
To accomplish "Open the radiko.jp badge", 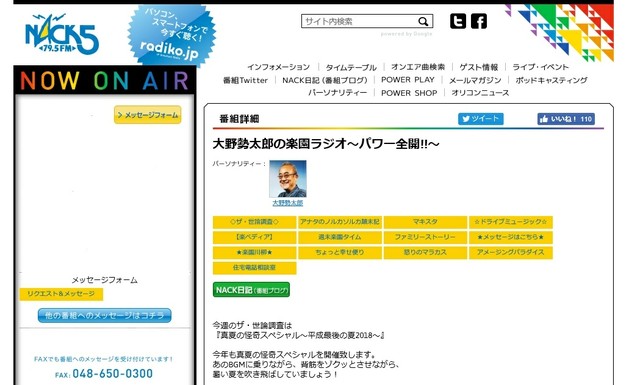I will (171, 36).
